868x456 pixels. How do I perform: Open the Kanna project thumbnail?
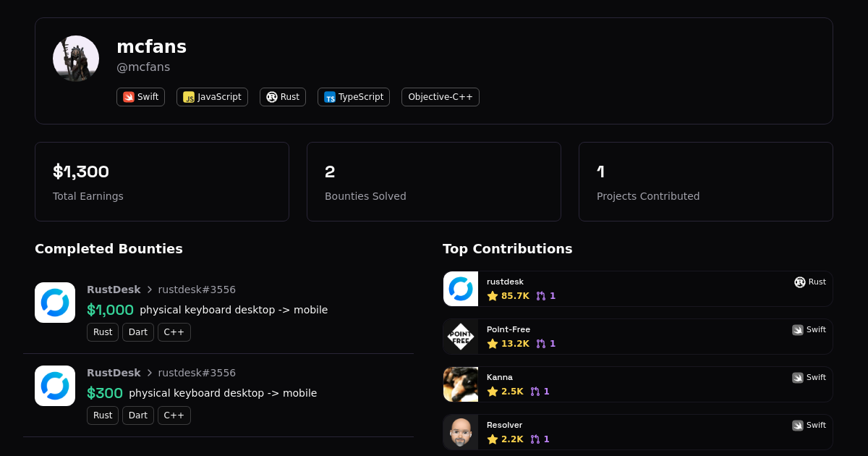click(461, 384)
